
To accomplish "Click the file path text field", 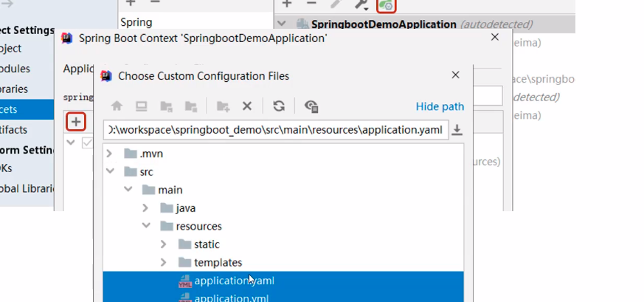I will click(274, 130).
